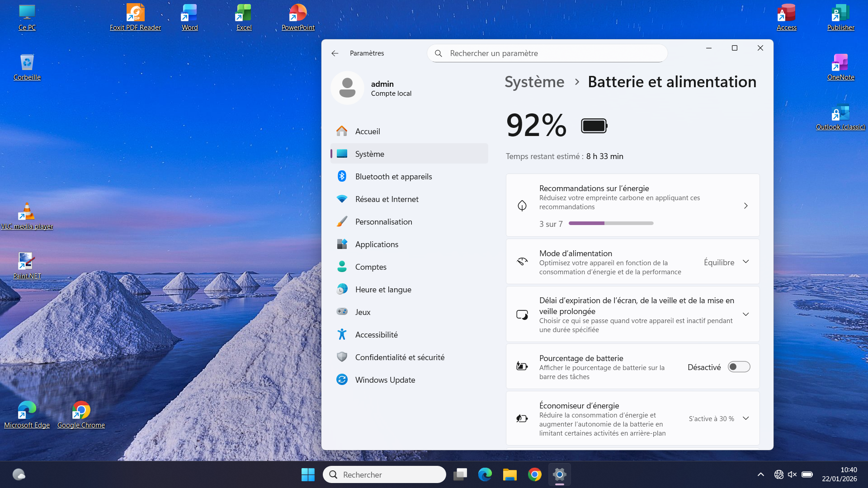Click the Économiseur d'énergie battery-leaf icon
The width and height of the screenshot is (868, 488).
pos(522,418)
